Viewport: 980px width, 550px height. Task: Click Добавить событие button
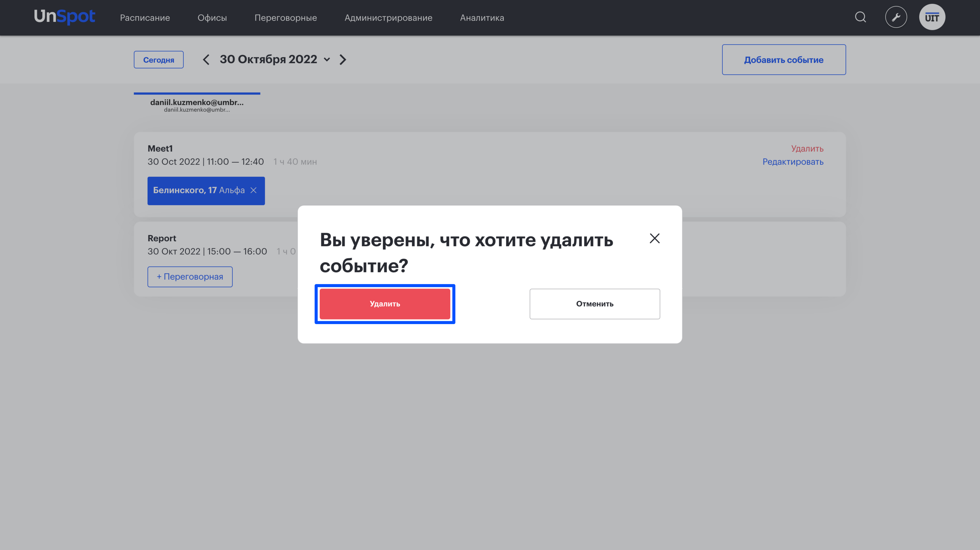[x=784, y=60]
